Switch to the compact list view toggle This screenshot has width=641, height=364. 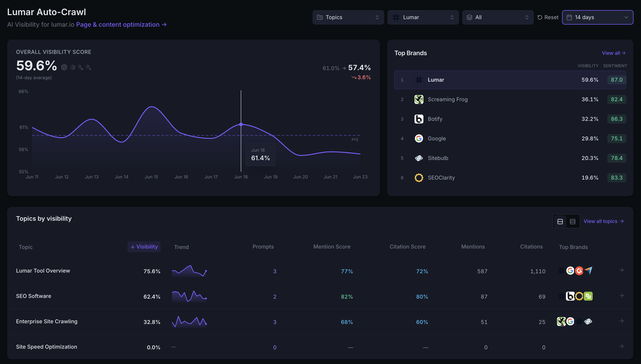tap(572, 222)
